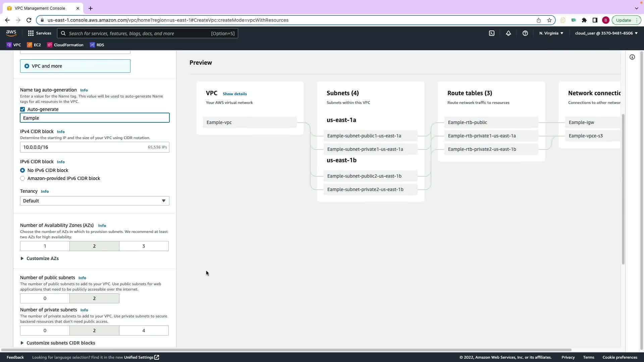Toggle the info panel icon at right

632,57
